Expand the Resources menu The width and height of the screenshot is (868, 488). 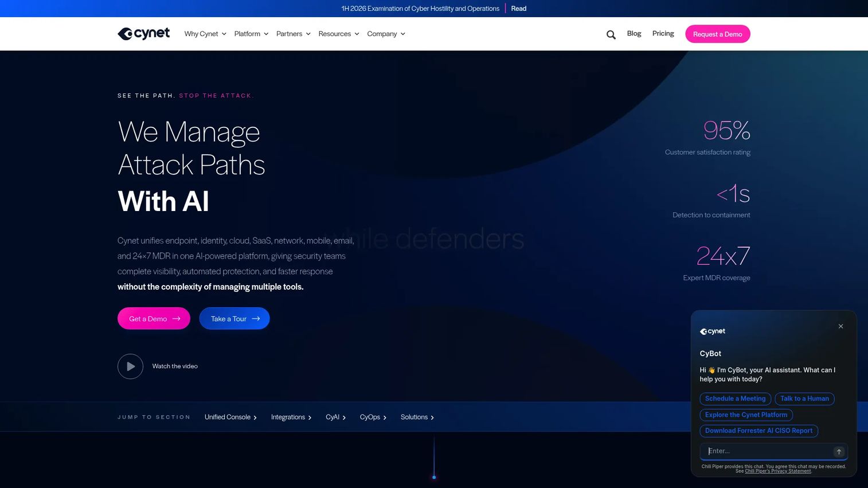[339, 34]
